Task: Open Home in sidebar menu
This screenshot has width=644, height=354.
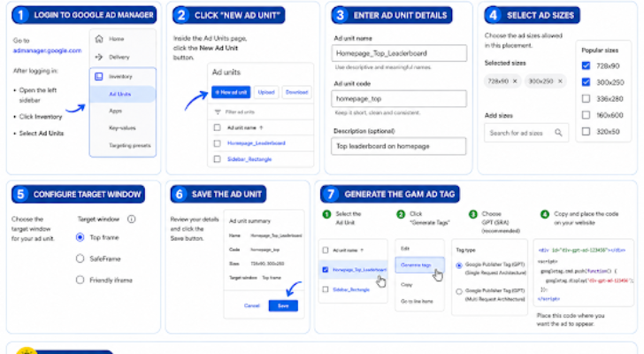Action: tap(116, 39)
